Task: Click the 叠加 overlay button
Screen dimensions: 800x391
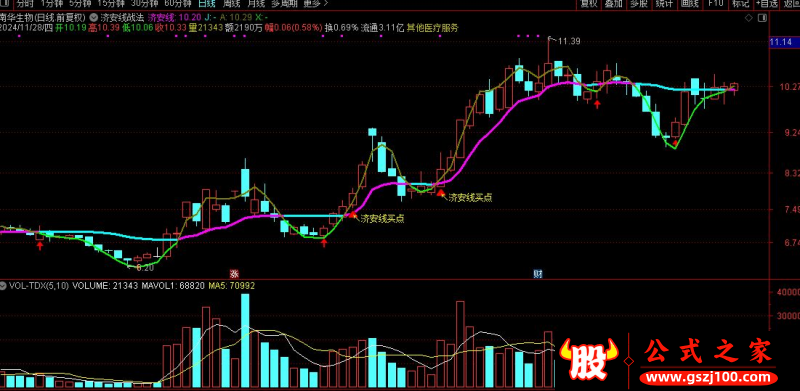Action: [x=614, y=4]
